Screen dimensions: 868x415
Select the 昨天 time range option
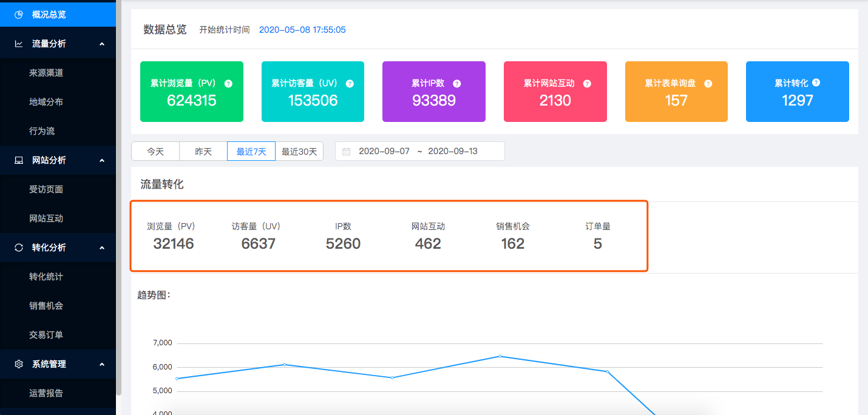point(203,151)
